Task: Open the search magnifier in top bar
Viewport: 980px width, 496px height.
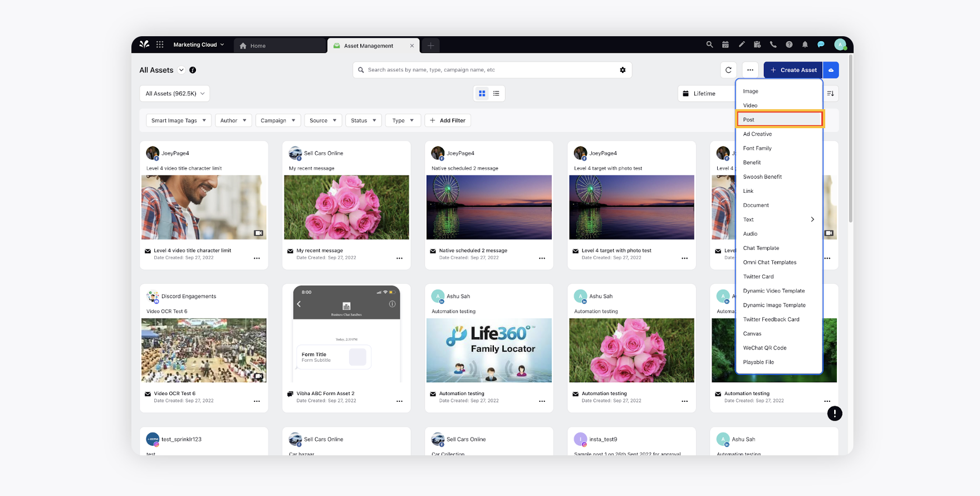Action: (709, 45)
